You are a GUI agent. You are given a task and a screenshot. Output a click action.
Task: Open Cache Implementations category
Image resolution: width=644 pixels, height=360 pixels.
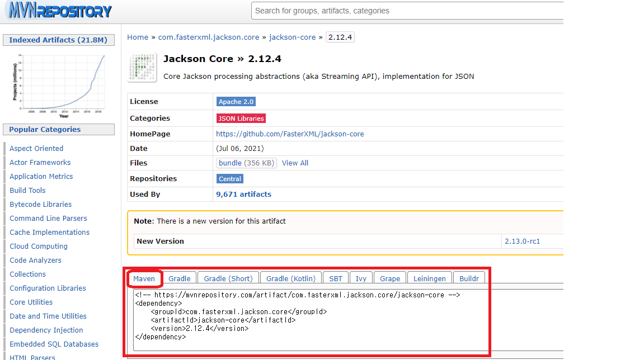pyautogui.click(x=50, y=233)
